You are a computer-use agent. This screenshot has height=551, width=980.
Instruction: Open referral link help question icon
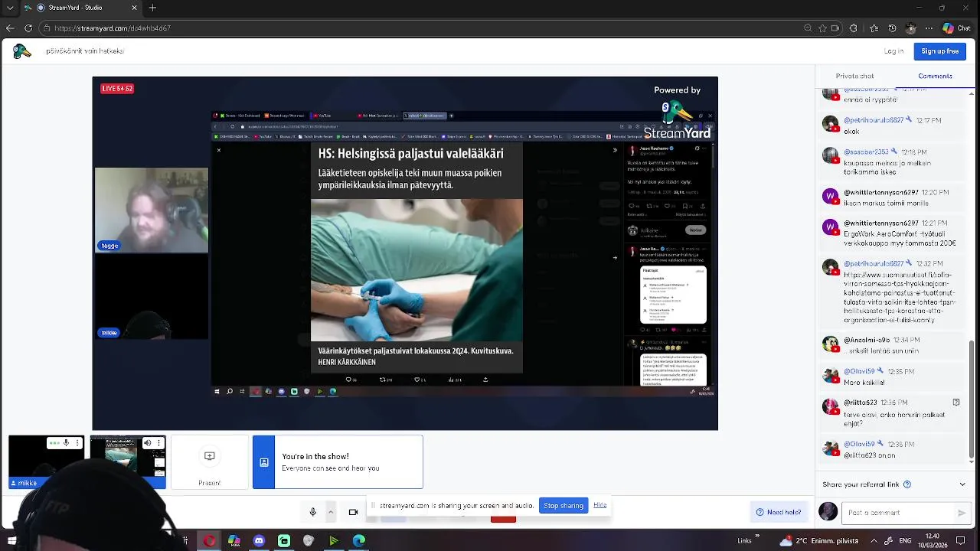pos(907,484)
